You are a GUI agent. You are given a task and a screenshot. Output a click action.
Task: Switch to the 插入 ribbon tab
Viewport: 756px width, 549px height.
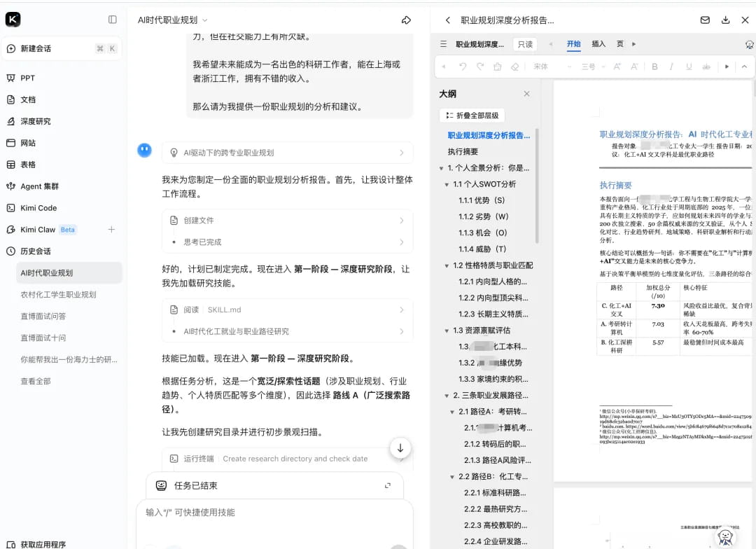pos(598,44)
